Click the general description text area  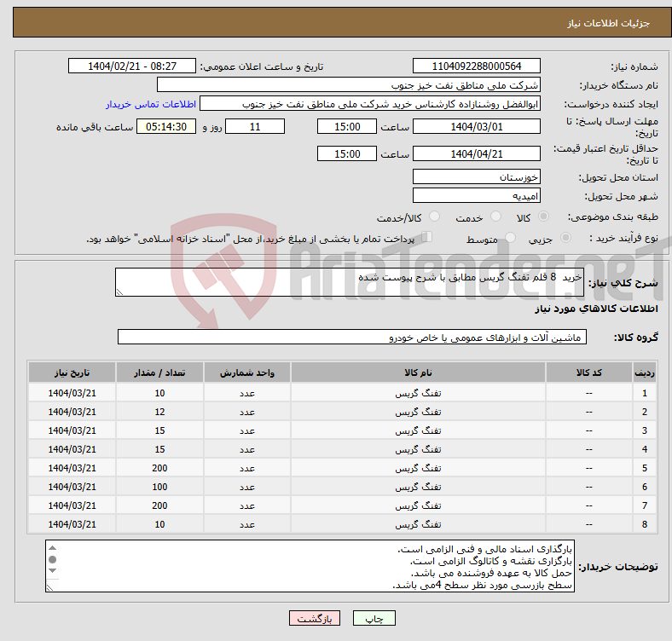coord(350,282)
